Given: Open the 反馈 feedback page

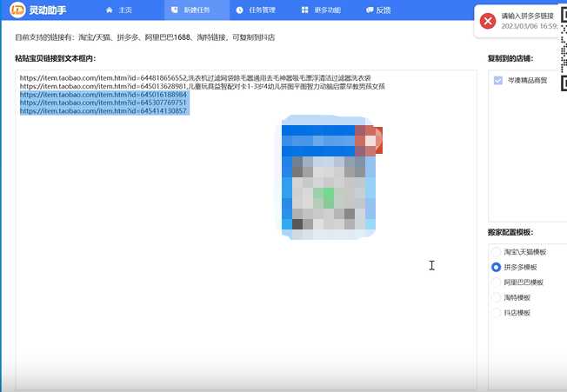Looking at the screenshot, I should [383, 10].
